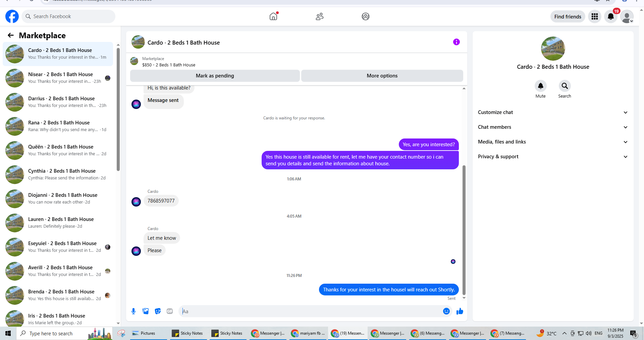
Task: Click the 'Yes, are you interested?' message bubble
Action: click(429, 145)
